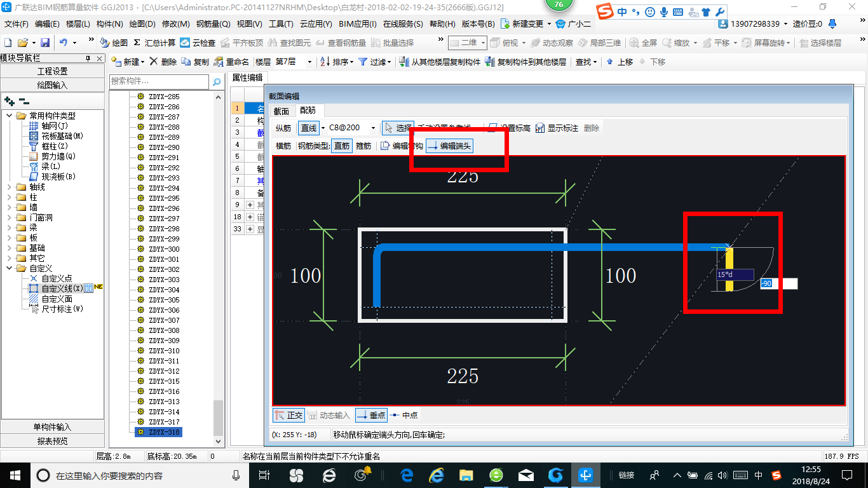Open Windows Start menu
Image resolution: width=868 pixels, height=488 pixels.
click(14, 475)
